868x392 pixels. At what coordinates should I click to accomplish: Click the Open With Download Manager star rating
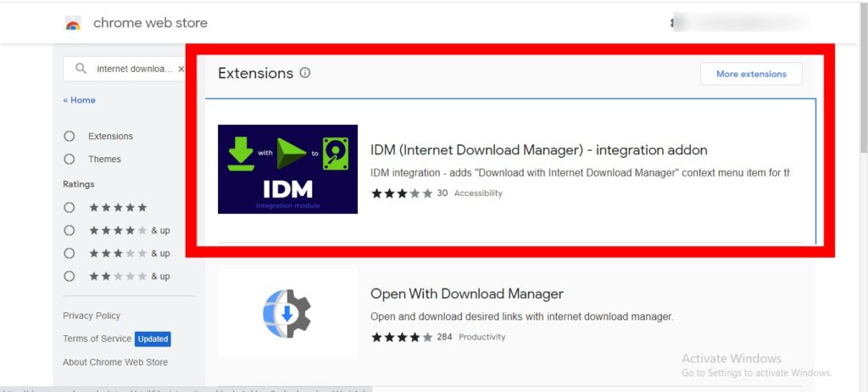[x=402, y=337]
